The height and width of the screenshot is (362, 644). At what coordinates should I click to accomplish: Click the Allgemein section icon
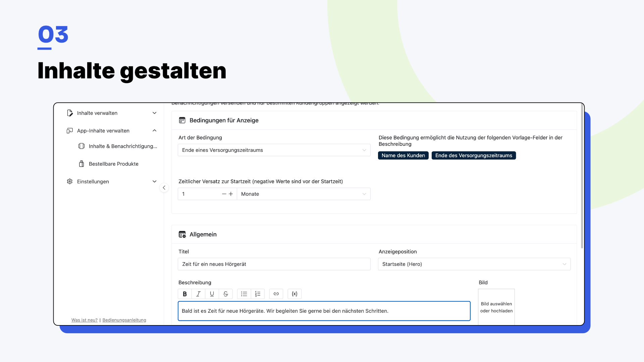(182, 234)
